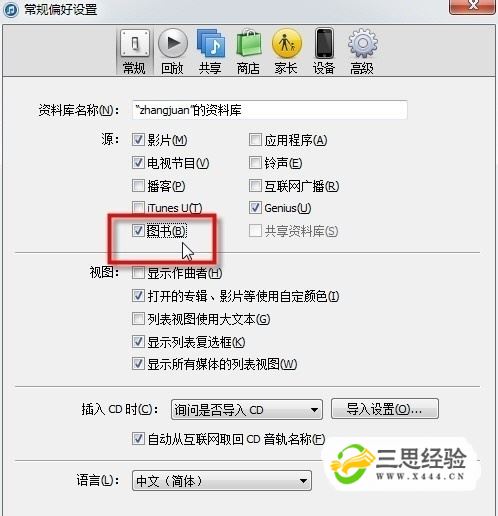498x516 pixels.
Task: Open the 高级 Advanced gear icon
Action: tap(362, 43)
